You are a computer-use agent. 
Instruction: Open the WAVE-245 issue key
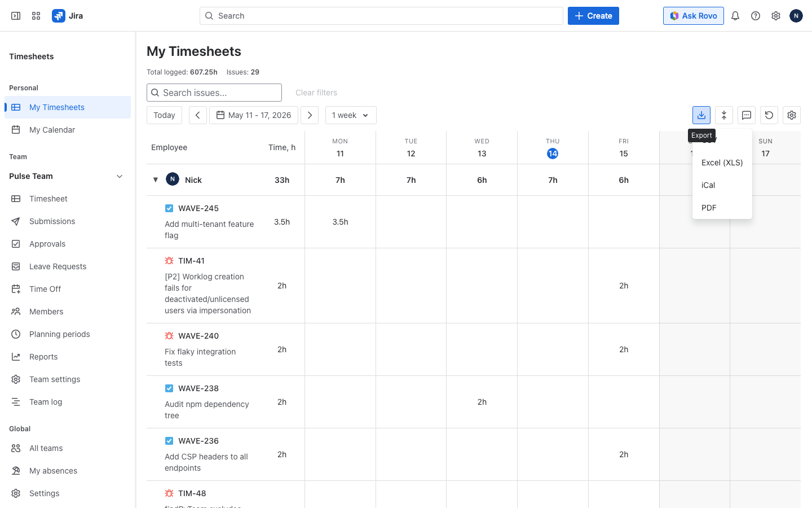point(198,208)
